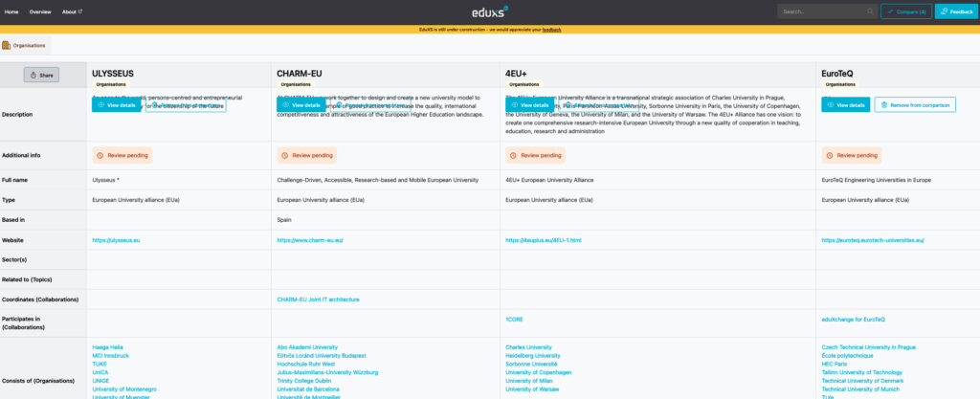
Task: Select 'Spain' in Based in row
Action: [x=284, y=220]
